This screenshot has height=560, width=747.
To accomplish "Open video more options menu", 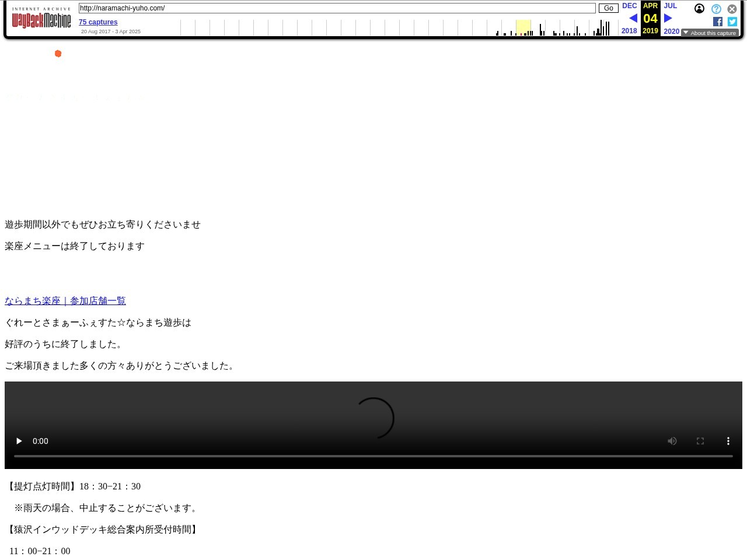I will point(728,441).
